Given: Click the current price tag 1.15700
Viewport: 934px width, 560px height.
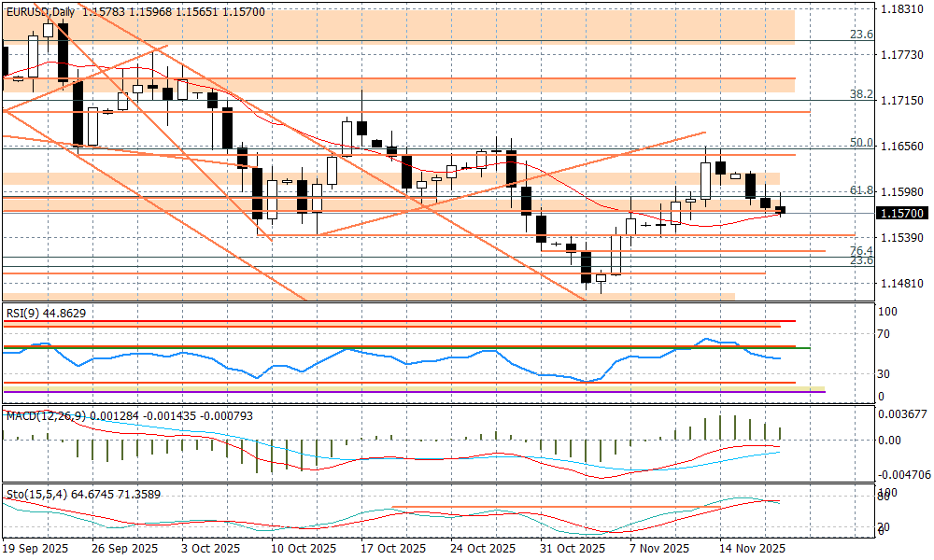Looking at the screenshot, I should [902, 214].
